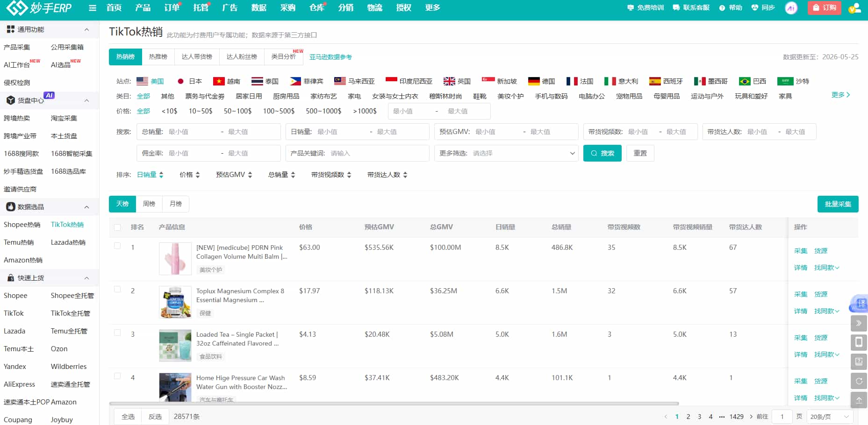
Task: Click the floating translate 译 icon
Action: coord(859,304)
